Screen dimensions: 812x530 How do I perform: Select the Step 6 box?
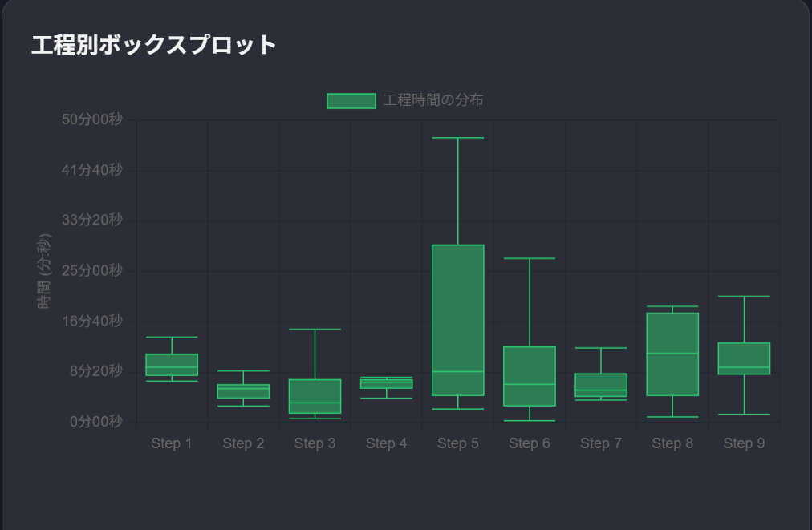pos(529,376)
